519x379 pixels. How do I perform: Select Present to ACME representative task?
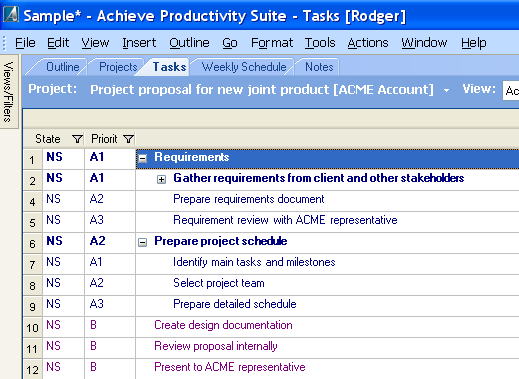pos(230,367)
